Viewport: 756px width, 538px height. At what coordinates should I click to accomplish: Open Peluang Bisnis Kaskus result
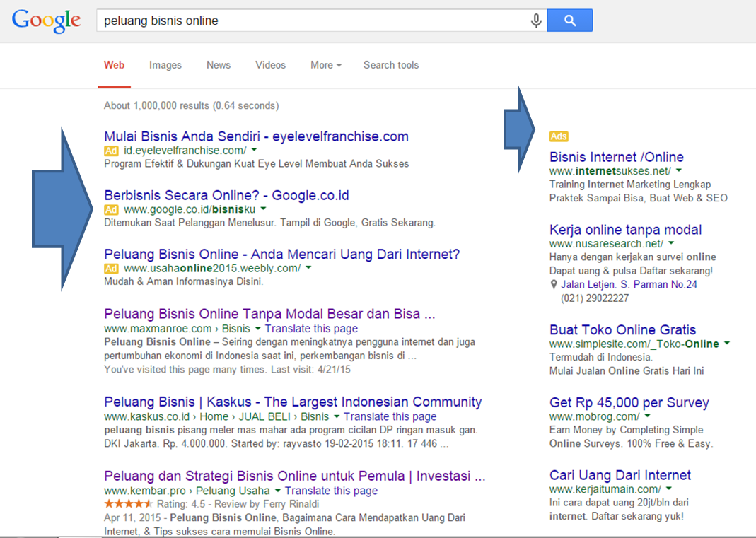point(293,402)
